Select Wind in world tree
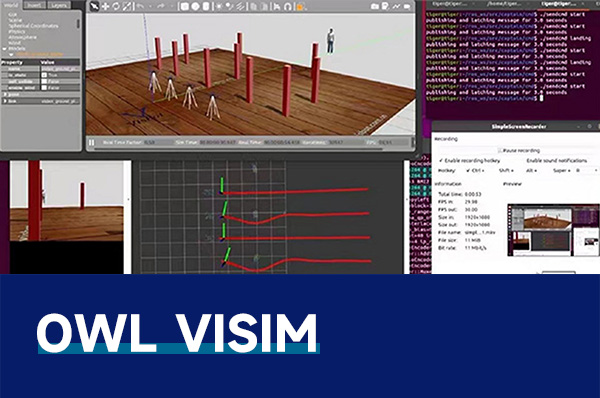 click(15, 43)
